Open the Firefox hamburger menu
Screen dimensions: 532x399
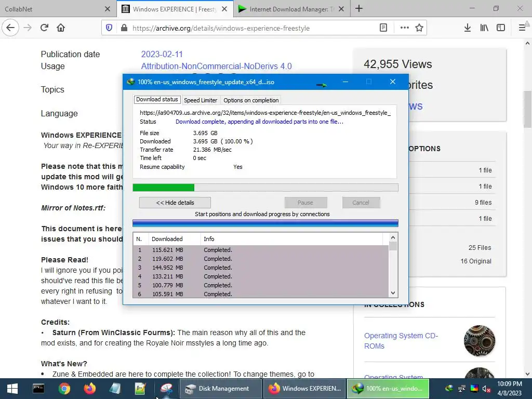[x=522, y=28]
